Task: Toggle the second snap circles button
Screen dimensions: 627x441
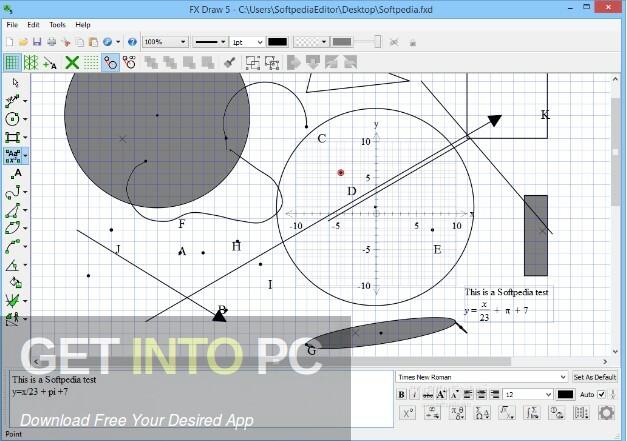Action: click(x=129, y=62)
